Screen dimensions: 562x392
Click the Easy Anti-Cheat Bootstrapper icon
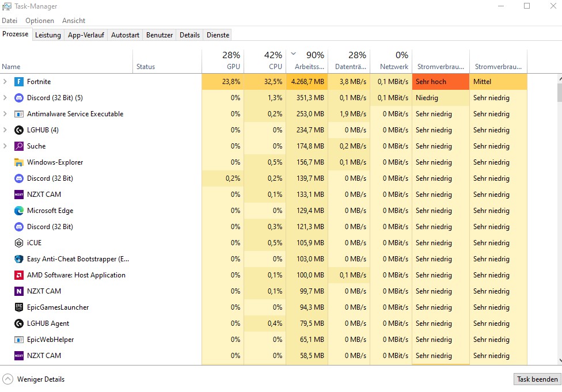18,259
